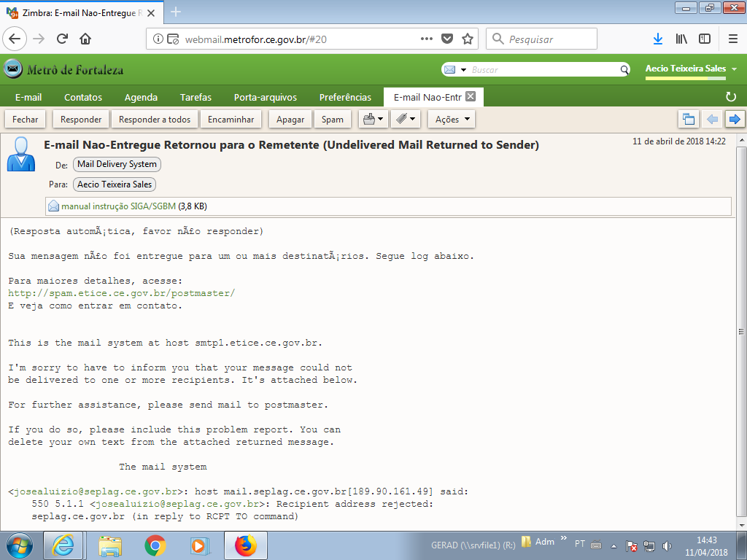Run Zimbra search magnifier icon
Screen dimensions: 747x560
(624, 70)
